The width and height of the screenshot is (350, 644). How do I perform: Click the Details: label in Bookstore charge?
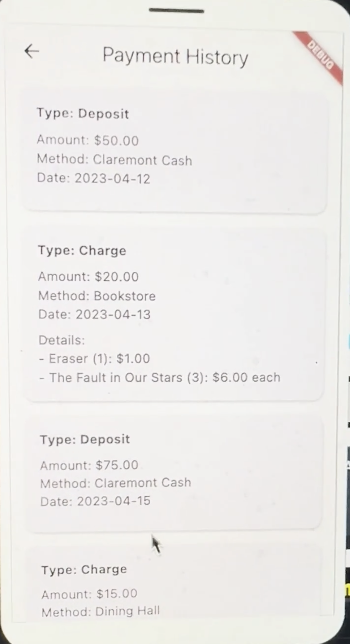point(61,340)
